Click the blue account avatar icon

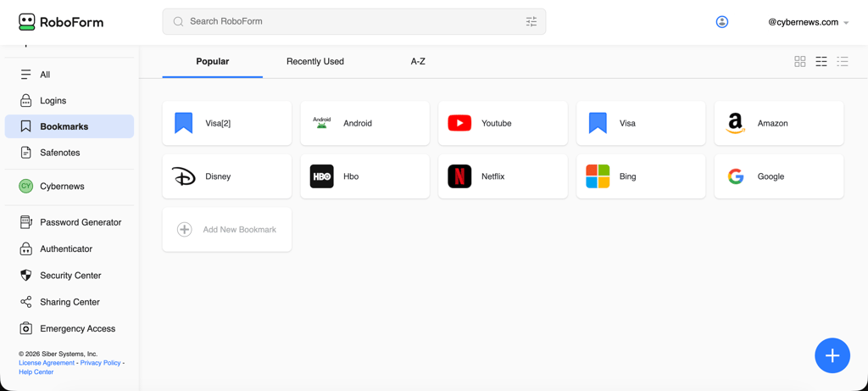click(722, 22)
